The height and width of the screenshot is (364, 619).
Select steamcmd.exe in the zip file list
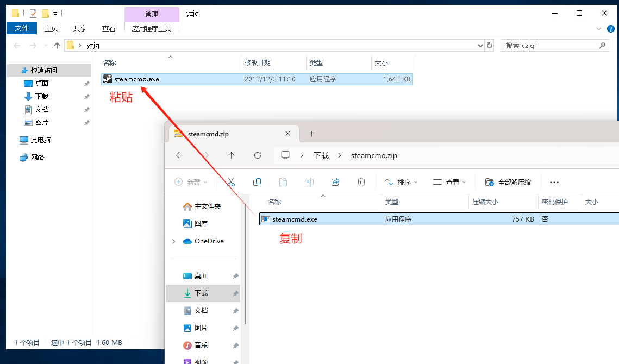295,219
